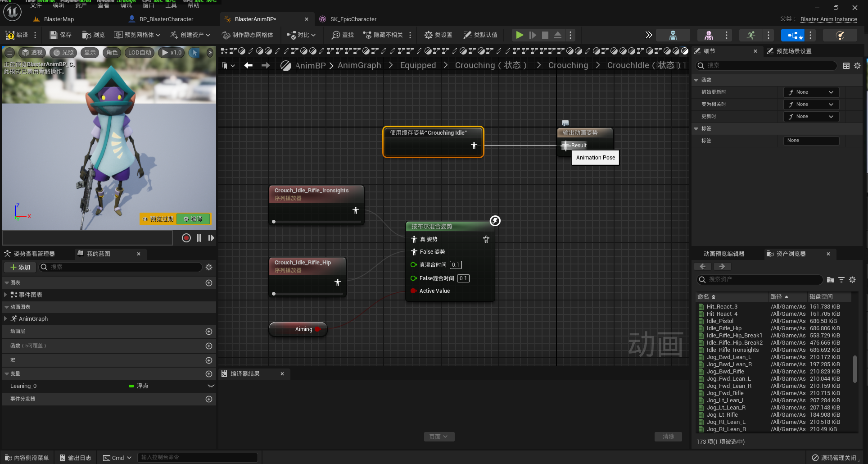Screen dimensions: 868x464
Task: Pause the preview viewport playback
Action: tap(199, 238)
